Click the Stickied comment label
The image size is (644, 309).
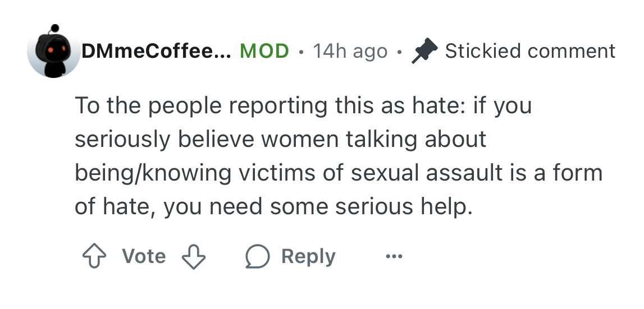530,52
